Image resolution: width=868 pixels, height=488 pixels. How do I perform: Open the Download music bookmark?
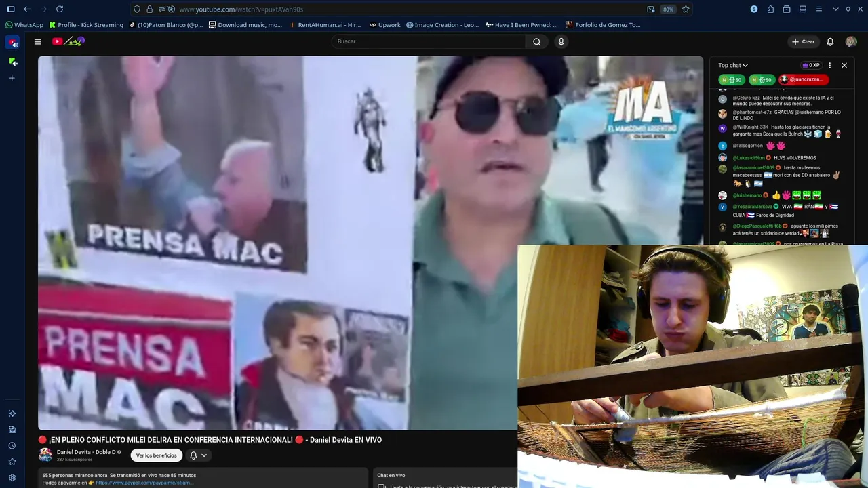(245, 25)
